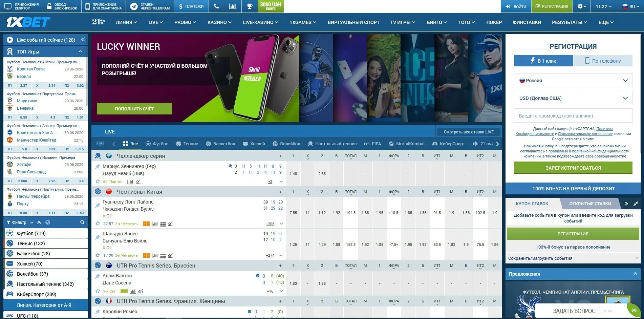Open the КАЗИНО menu
Screen dimensions: 644x319
pyautogui.click(x=219, y=22)
